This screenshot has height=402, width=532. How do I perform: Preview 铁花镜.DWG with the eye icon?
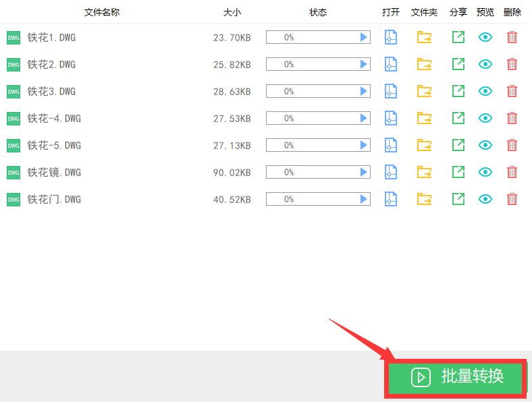[485, 172]
